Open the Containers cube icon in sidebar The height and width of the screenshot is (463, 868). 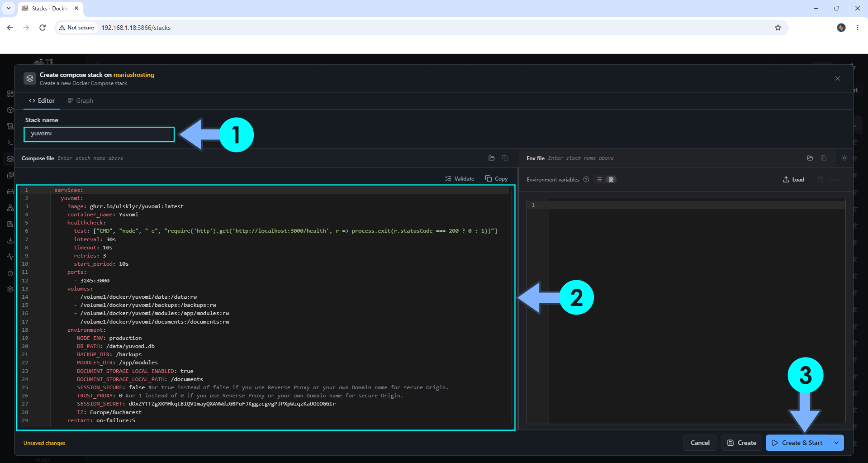[x=10, y=110]
